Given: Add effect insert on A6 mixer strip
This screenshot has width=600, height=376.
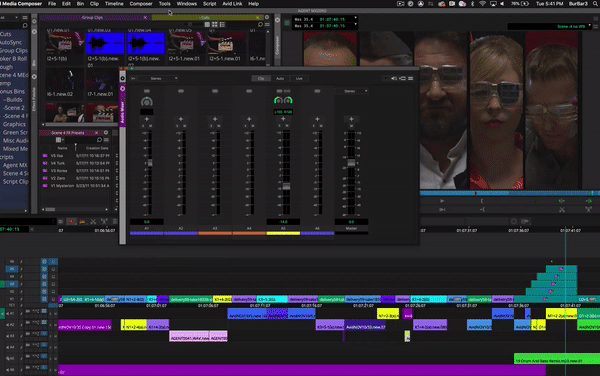Looking at the screenshot, I should click(317, 119).
